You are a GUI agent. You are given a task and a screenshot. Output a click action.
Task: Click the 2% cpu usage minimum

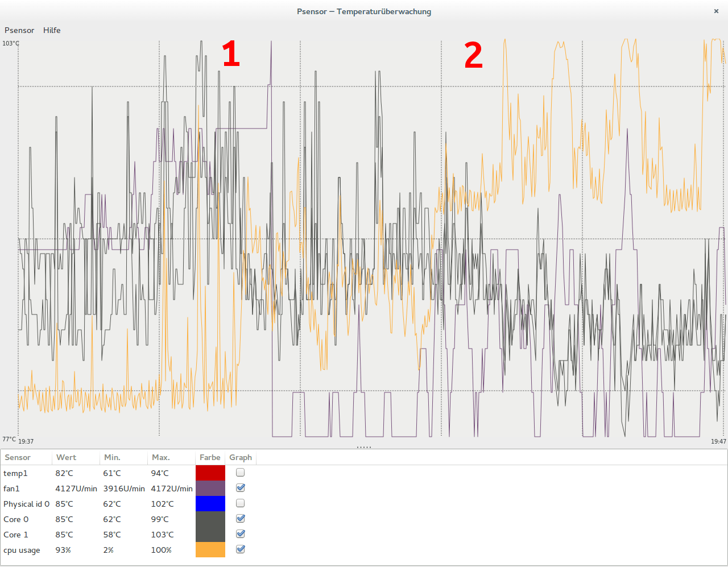point(108,550)
